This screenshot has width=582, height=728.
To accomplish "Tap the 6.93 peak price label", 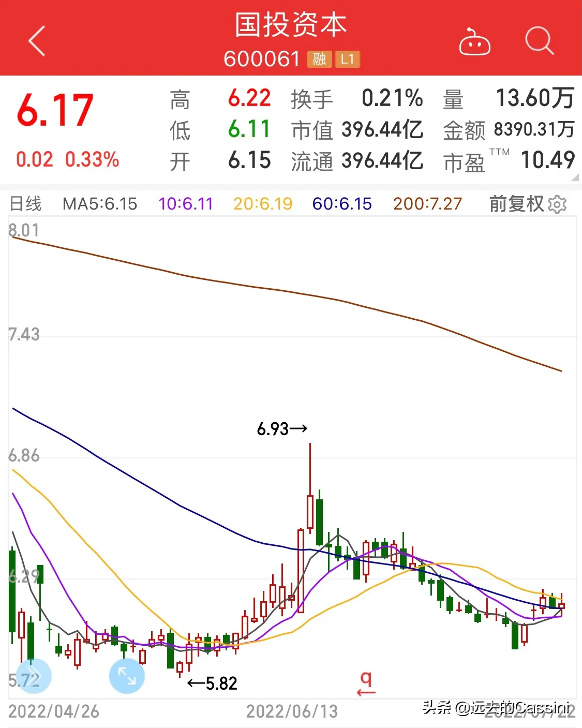I will coord(273,429).
